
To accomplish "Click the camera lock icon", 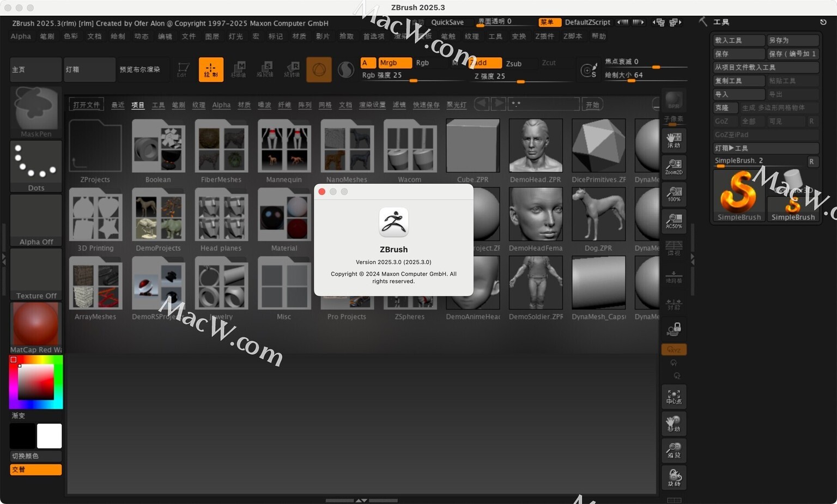I will click(x=674, y=329).
